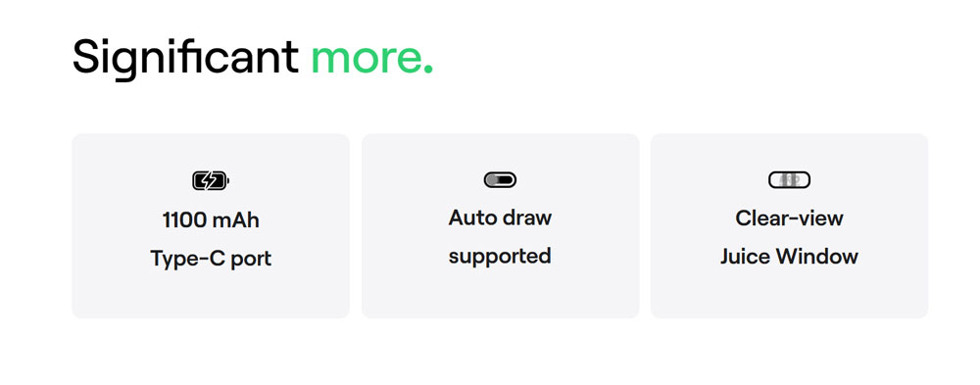The width and height of the screenshot is (980, 385).
Task: Select the auto draw device icon
Action: [500, 180]
